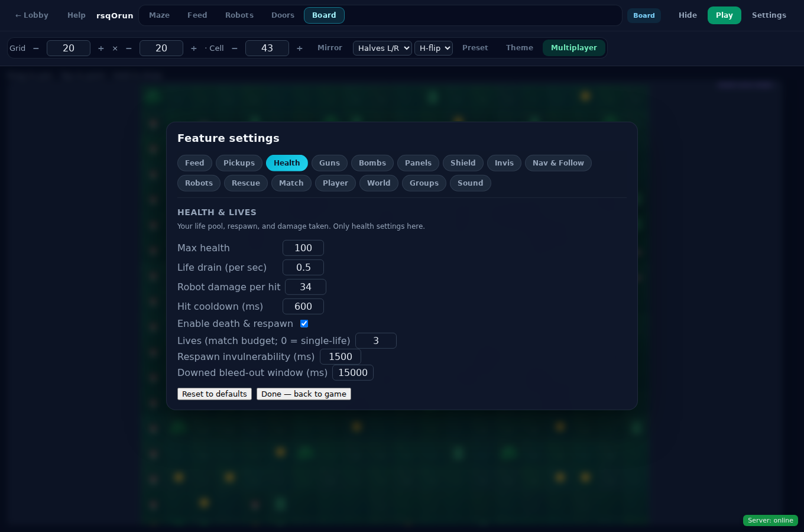Click the small Board badge button

tap(644, 15)
